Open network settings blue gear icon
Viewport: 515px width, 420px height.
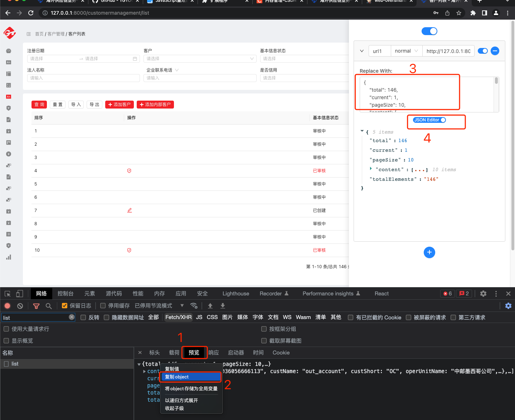[x=508, y=306]
